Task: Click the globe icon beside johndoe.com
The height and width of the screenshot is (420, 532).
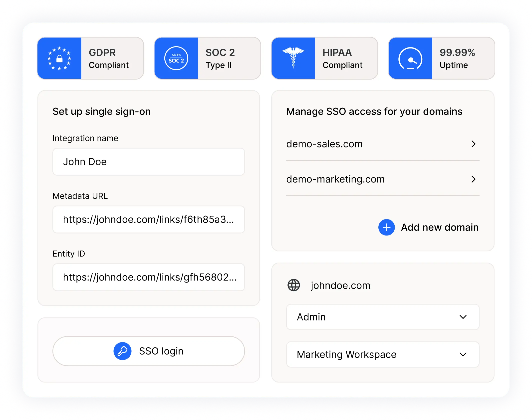Action: tap(294, 285)
